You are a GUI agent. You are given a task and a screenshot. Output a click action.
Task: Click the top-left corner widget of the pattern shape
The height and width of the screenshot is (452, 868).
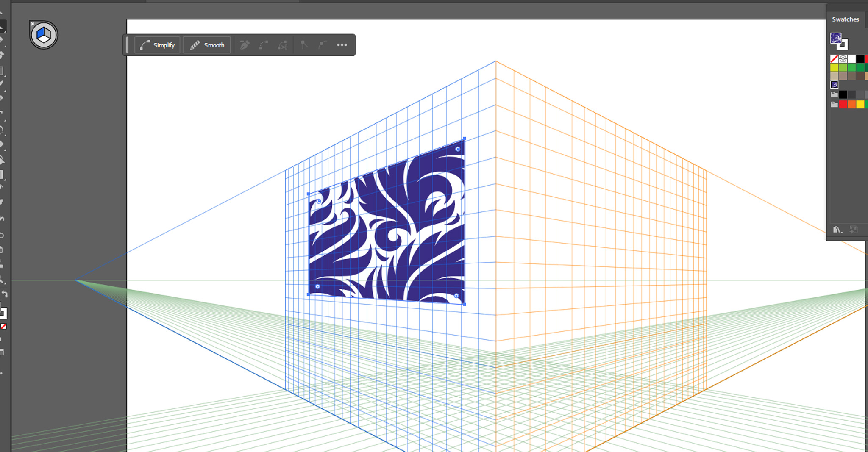click(319, 201)
